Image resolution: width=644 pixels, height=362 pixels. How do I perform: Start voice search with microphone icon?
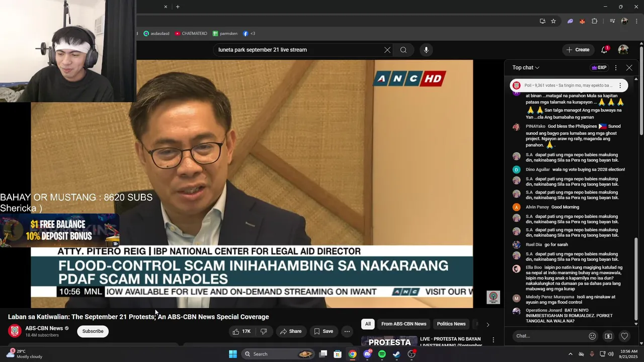pyautogui.click(x=426, y=50)
